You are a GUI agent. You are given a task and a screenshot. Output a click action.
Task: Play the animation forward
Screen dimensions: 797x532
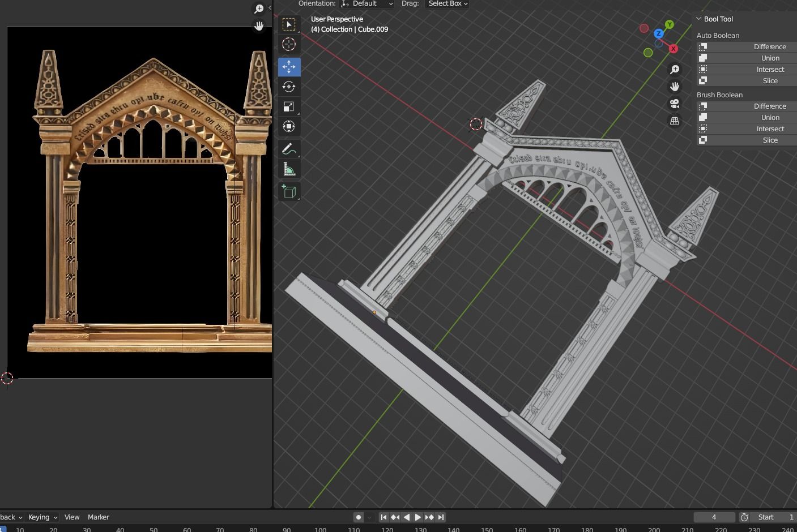pos(418,517)
